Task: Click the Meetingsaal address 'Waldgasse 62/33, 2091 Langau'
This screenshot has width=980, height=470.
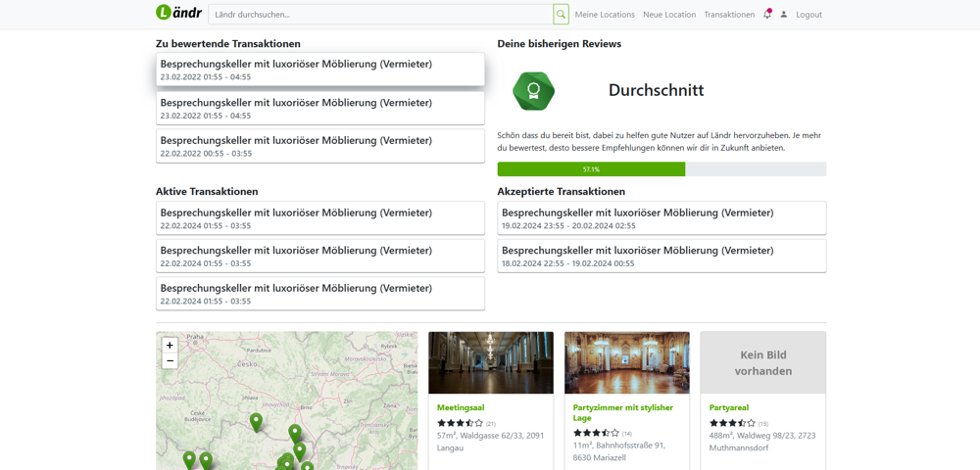Action: click(x=491, y=442)
